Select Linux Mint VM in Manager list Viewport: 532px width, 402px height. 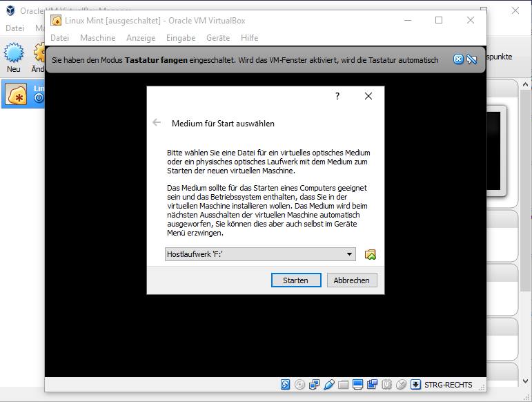(x=23, y=94)
